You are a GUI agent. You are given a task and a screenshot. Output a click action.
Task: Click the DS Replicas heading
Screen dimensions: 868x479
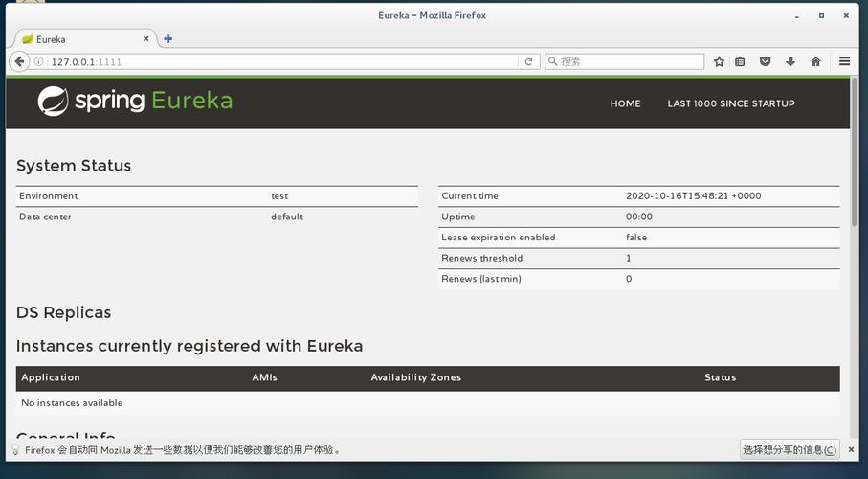[x=64, y=312]
